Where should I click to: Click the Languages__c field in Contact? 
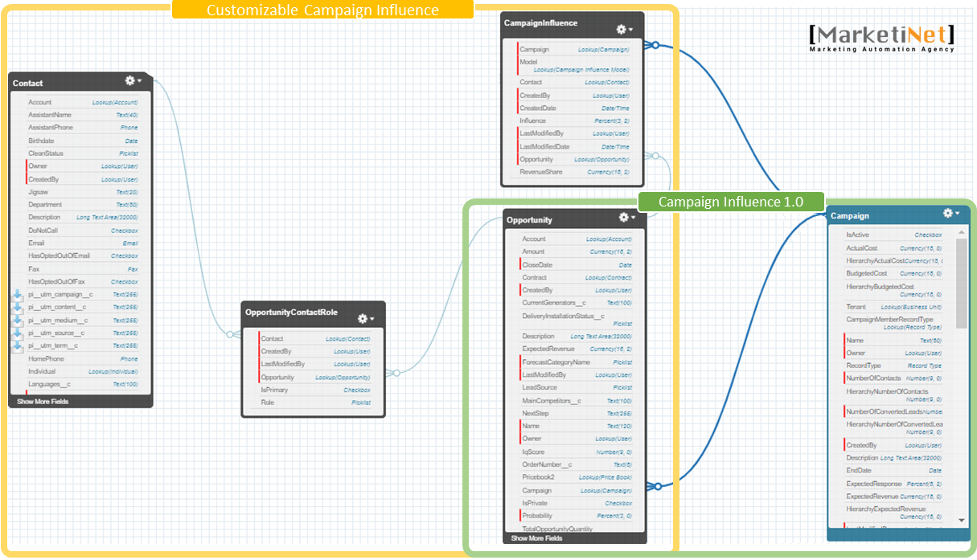(x=83, y=385)
